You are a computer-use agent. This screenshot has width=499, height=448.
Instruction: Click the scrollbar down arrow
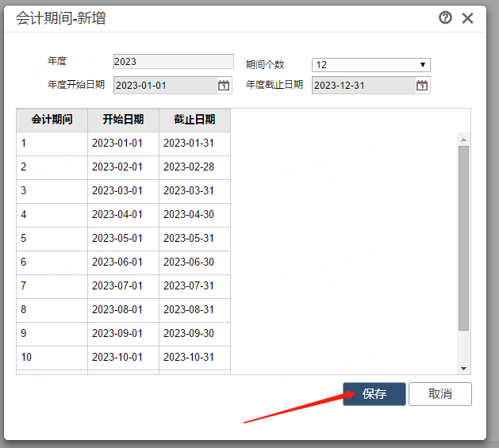coord(463,369)
